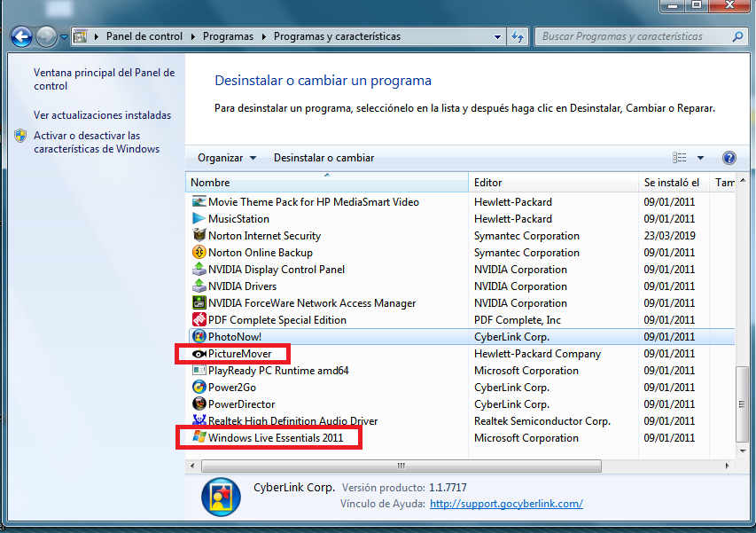This screenshot has width=756, height=533.
Task: Expand the view options dropdown arrow
Action: pos(700,158)
